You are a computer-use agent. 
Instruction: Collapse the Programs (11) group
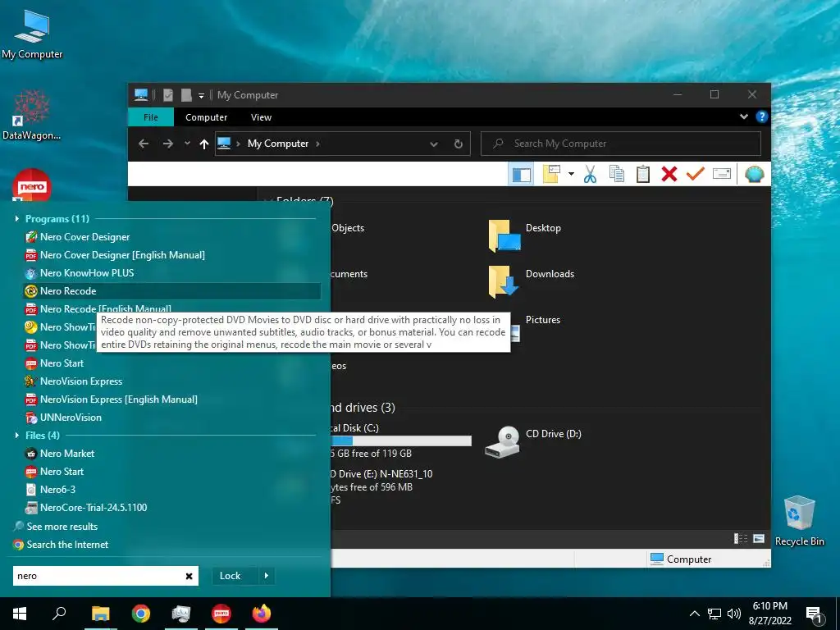click(x=16, y=218)
